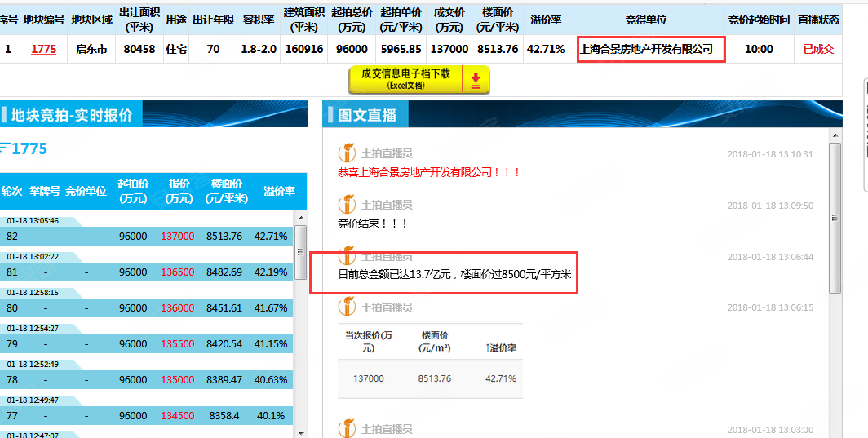Viewport: 868px width, 438px height.
Task: Click the bid list scrollbar thumb
Action: point(301,252)
